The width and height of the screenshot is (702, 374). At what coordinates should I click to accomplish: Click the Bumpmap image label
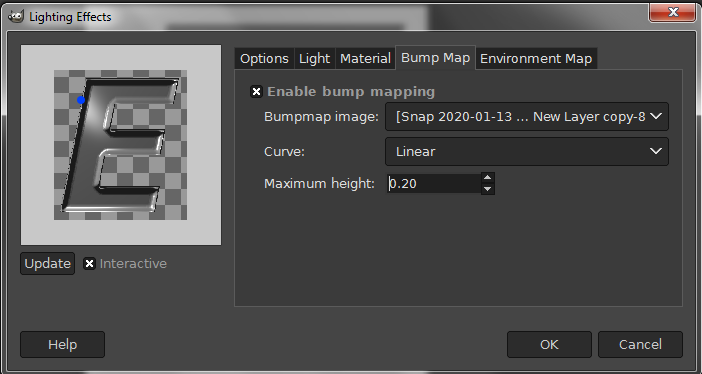321,117
